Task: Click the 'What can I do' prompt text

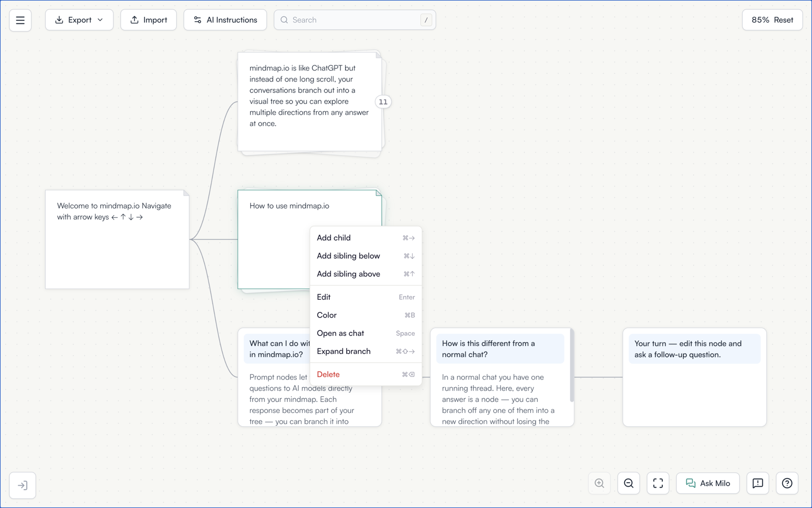Action: coord(279,349)
